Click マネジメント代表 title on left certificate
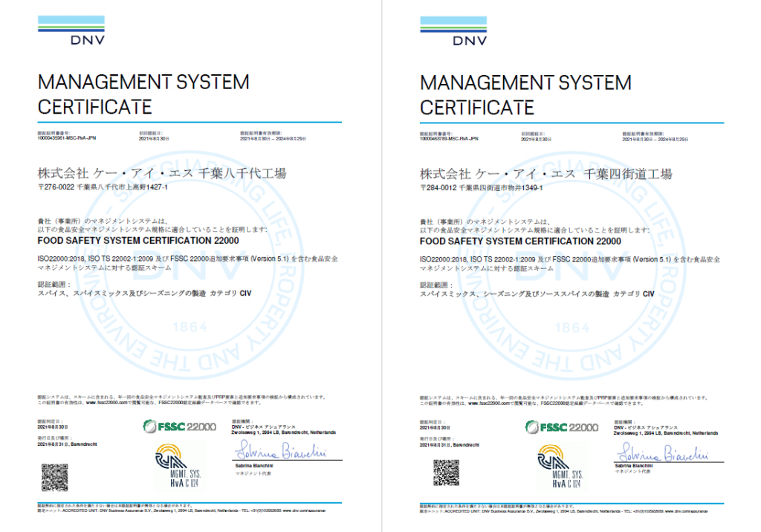 (253, 473)
